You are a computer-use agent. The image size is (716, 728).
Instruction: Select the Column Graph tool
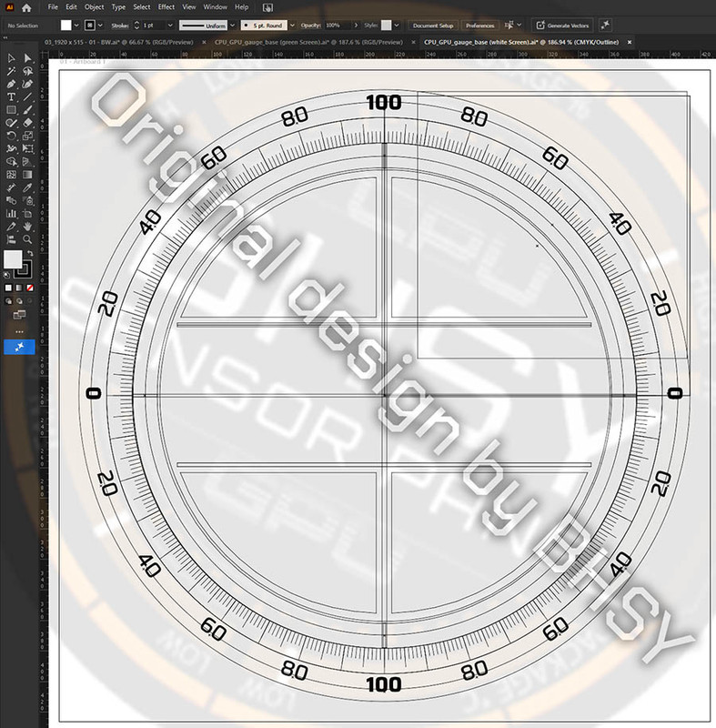pyautogui.click(x=11, y=214)
